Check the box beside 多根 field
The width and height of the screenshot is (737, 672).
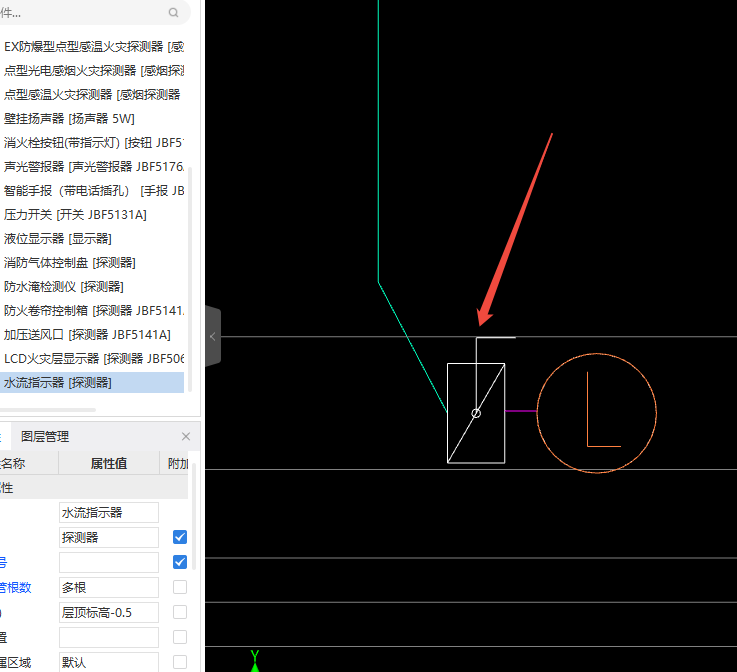tap(180, 587)
